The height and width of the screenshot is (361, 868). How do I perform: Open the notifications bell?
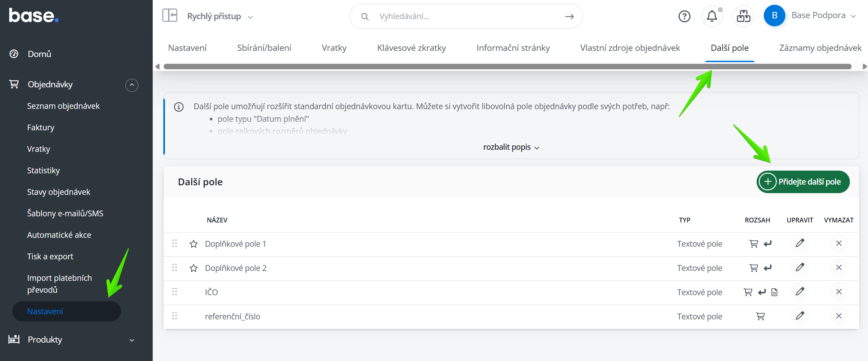tap(712, 16)
